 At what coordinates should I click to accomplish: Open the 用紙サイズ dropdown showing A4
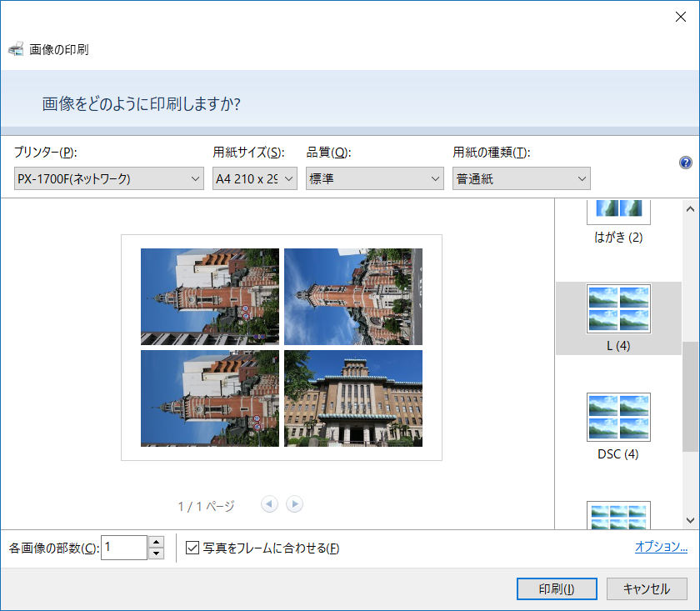(254, 178)
